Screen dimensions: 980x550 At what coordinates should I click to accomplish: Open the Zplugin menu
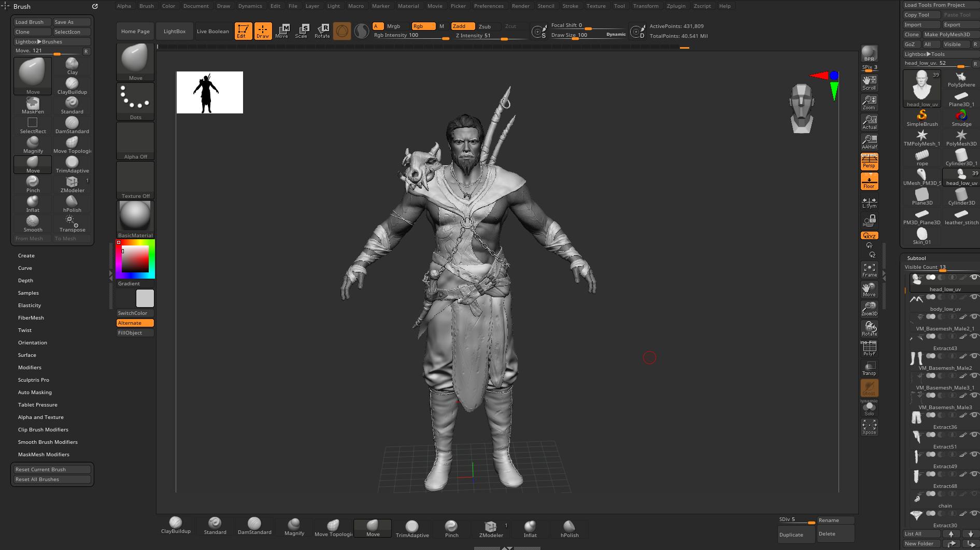click(676, 6)
